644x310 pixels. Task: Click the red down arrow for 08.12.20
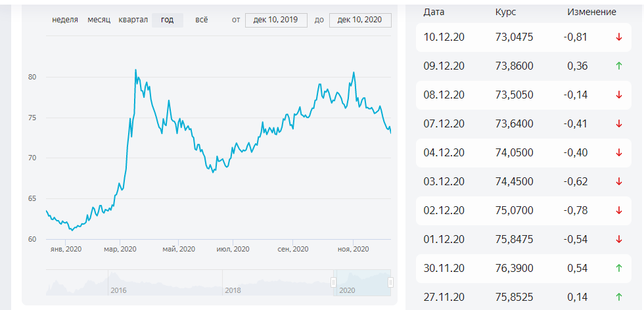pyautogui.click(x=618, y=95)
